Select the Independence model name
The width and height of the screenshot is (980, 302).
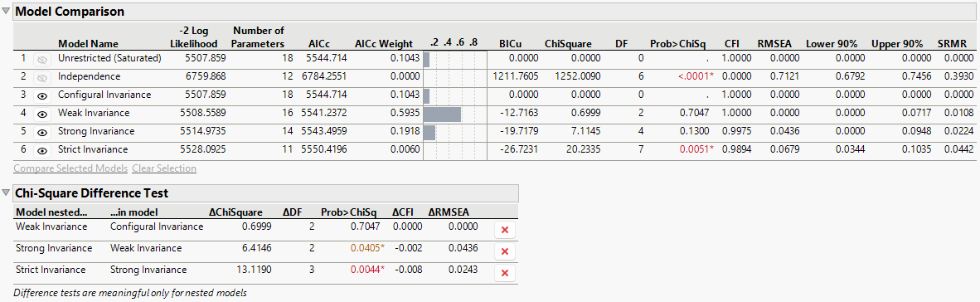click(89, 77)
